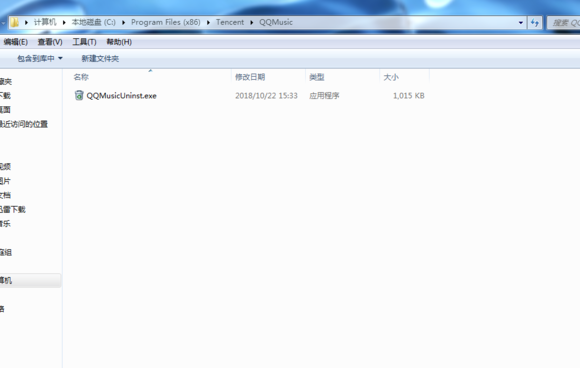Expand the arrow after 本地磁盘 (C:) breadcrumb
Image resolution: width=580 pixels, height=368 pixels.
tap(124, 23)
